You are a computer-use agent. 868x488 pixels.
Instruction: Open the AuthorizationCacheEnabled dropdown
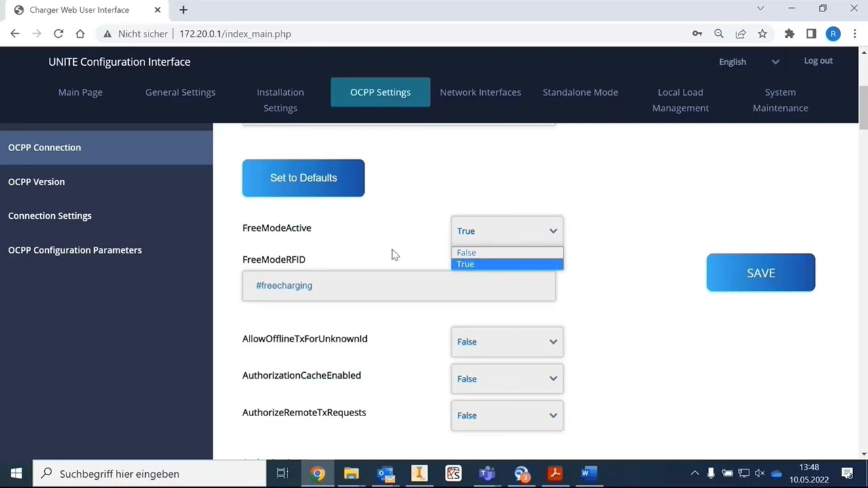point(507,379)
